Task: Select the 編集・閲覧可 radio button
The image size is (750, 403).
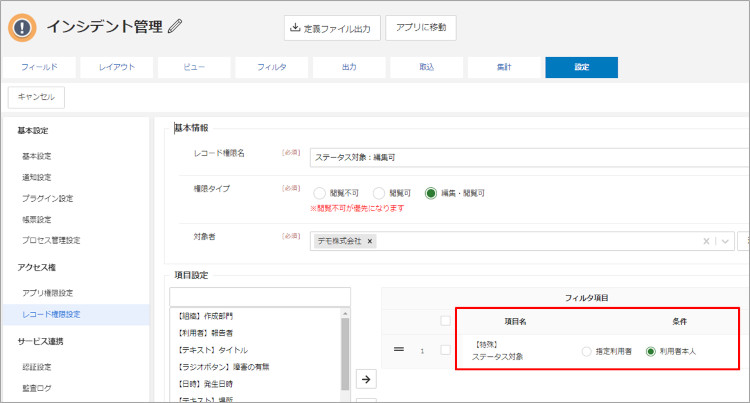Action: click(431, 193)
